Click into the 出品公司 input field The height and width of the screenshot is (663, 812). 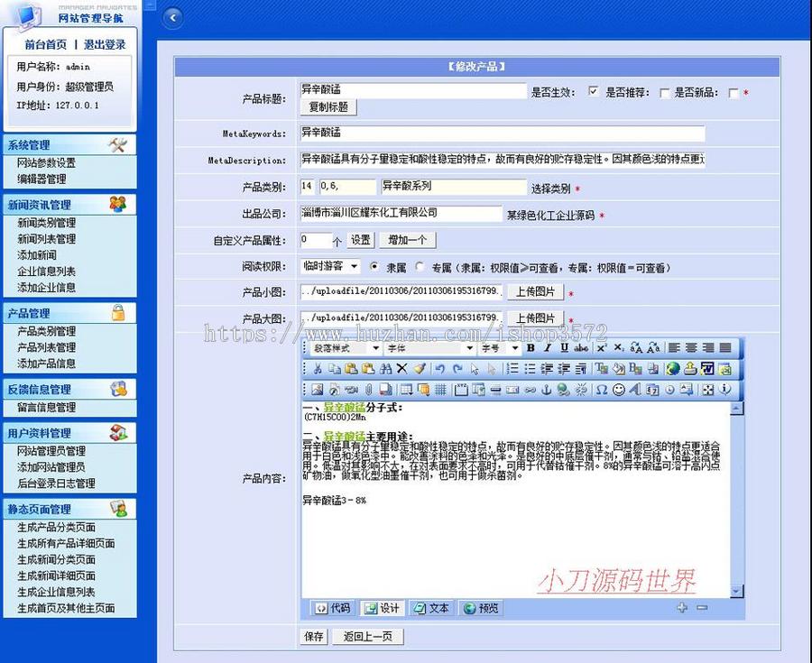[401, 213]
